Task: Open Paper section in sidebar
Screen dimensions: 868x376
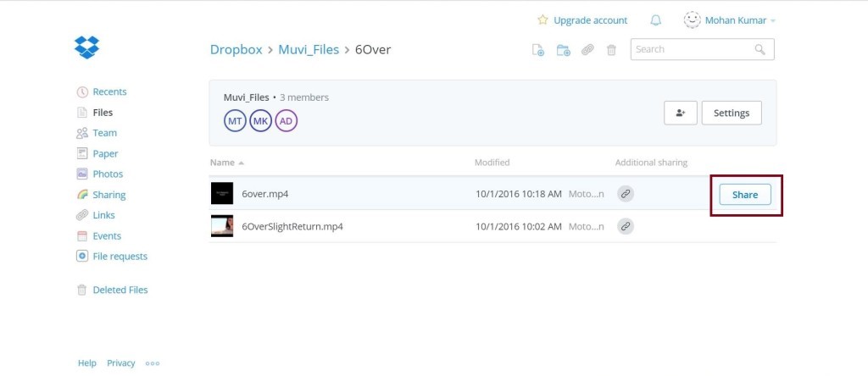Action: click(x=105, y=153)
